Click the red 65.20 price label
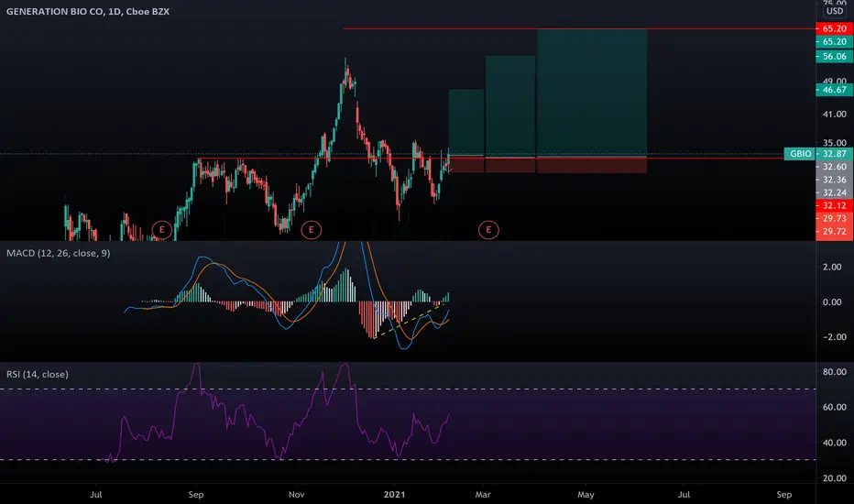The height and width of the screenshot is (504, 854). point(835,29)
